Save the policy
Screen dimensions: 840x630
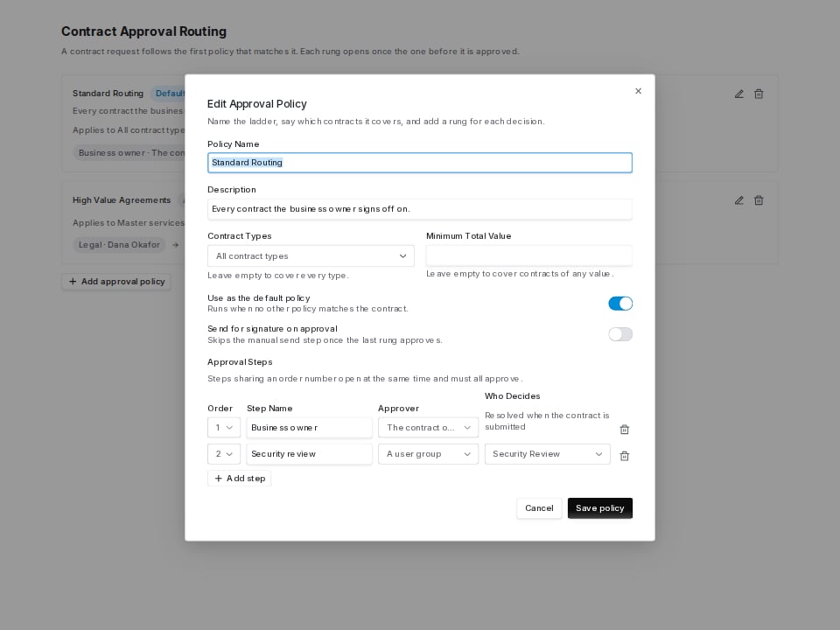coord(600,507)
